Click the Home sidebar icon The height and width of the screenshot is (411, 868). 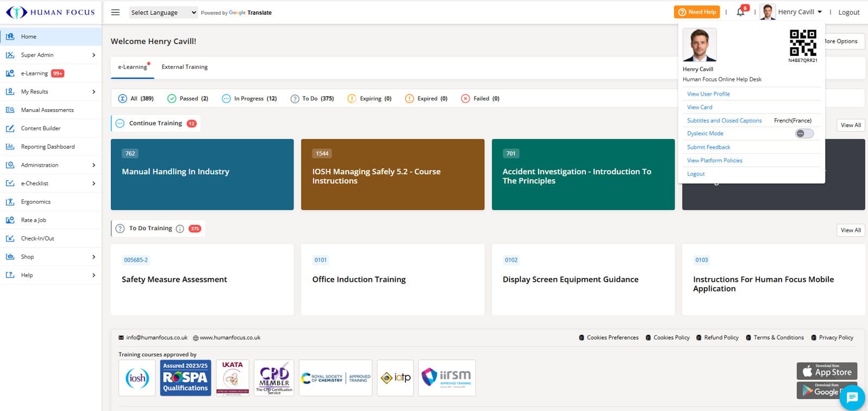click(x=10, y=36)
